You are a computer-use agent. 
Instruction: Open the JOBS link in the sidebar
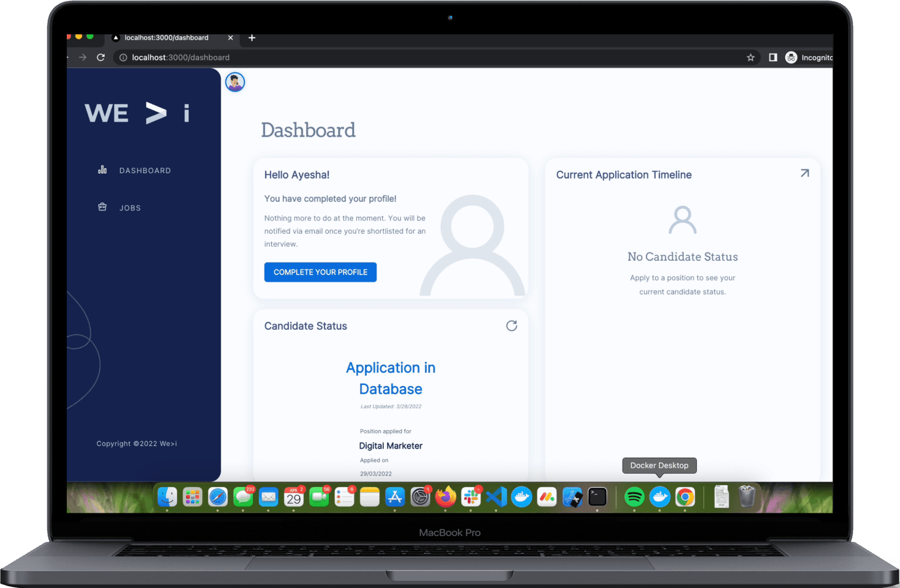tap(130, 207)
